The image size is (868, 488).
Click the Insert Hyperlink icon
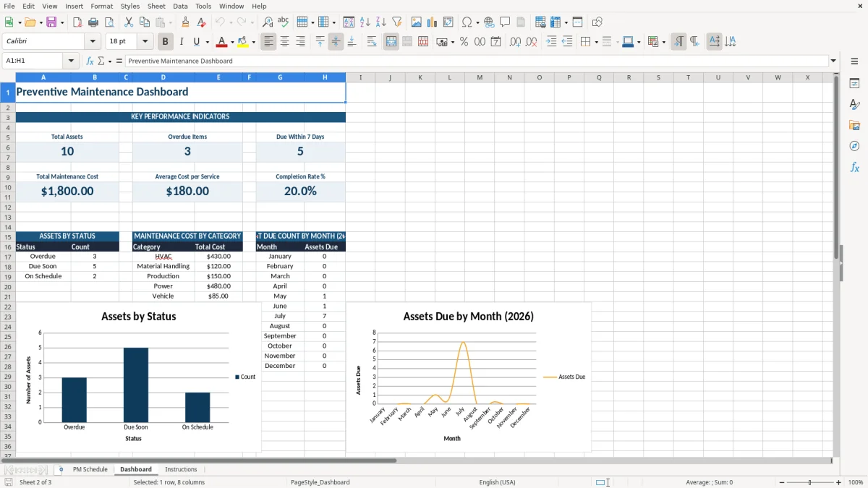click(x=489, y=22)
